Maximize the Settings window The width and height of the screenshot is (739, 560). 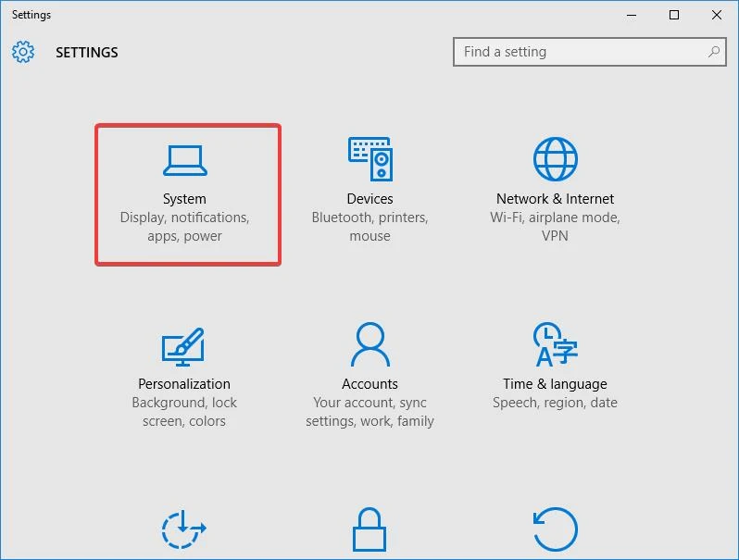pyautogui.click(x=674, y=15)
